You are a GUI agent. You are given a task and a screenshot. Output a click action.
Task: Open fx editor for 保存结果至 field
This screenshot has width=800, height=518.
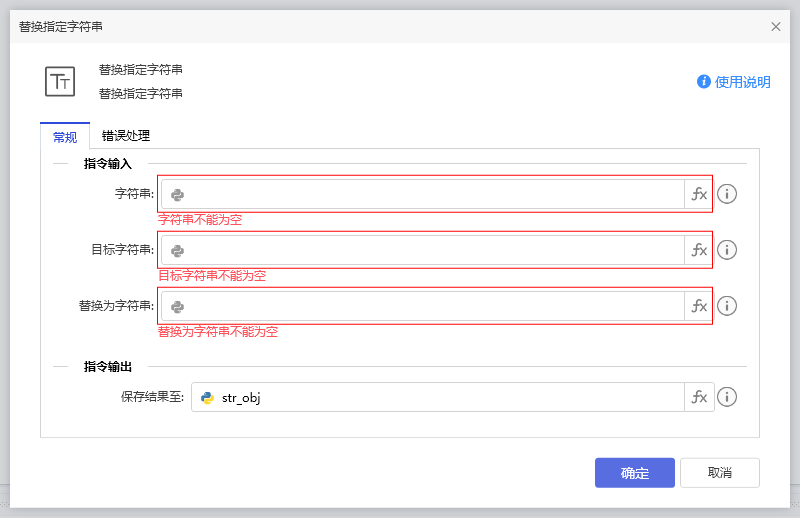(699, 397)
